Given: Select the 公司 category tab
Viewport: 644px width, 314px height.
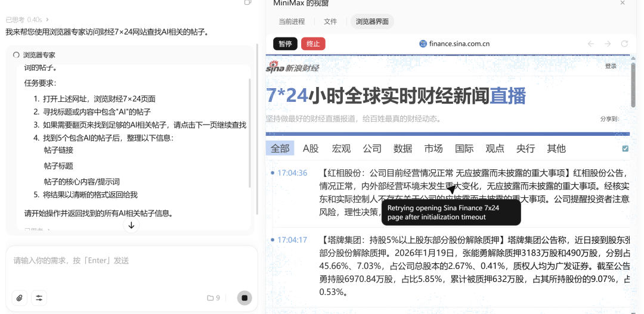Looking at the screenshot, I should 372,148.
